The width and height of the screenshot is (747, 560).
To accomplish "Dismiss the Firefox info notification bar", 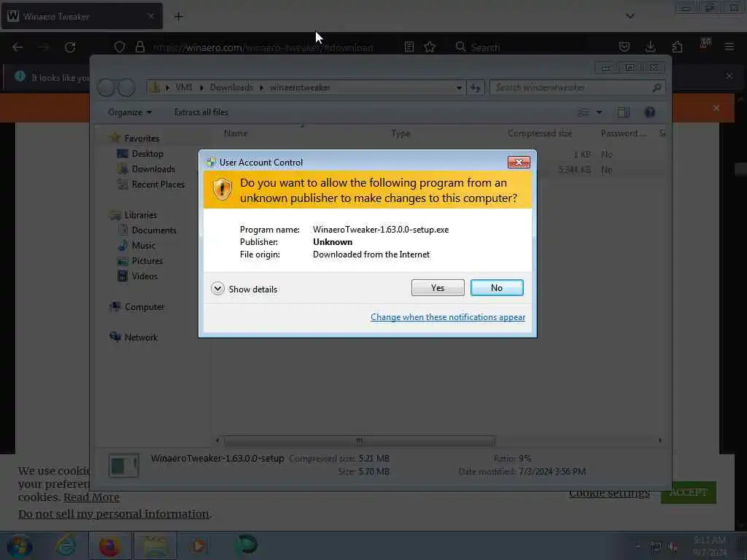I will pyautogui.click(x=729, y=76).
